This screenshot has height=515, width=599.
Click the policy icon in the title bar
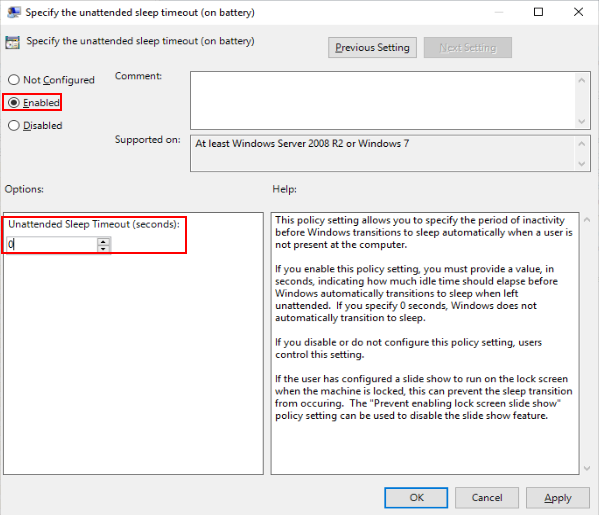tap(14, 12)
